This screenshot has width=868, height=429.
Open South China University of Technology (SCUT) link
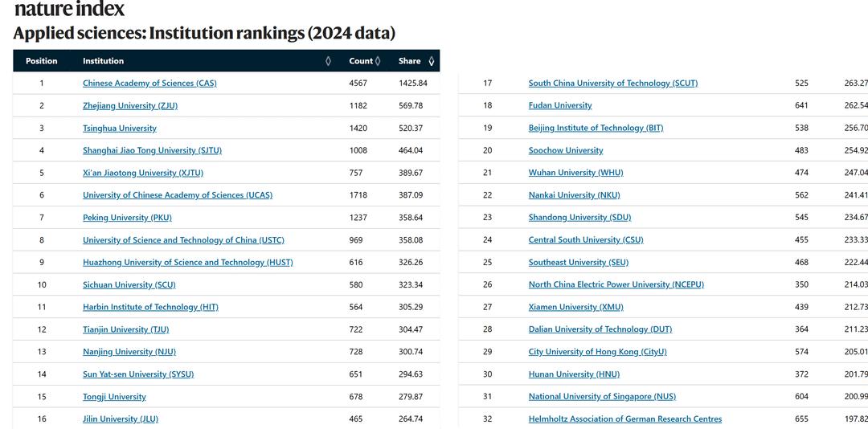[x=613, y=83]
